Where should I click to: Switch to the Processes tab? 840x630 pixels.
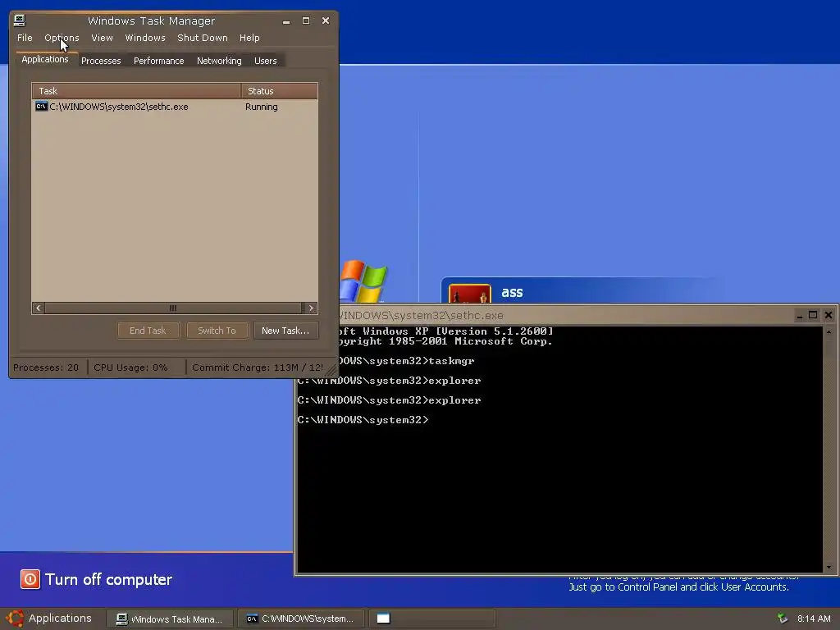point(101,61)
